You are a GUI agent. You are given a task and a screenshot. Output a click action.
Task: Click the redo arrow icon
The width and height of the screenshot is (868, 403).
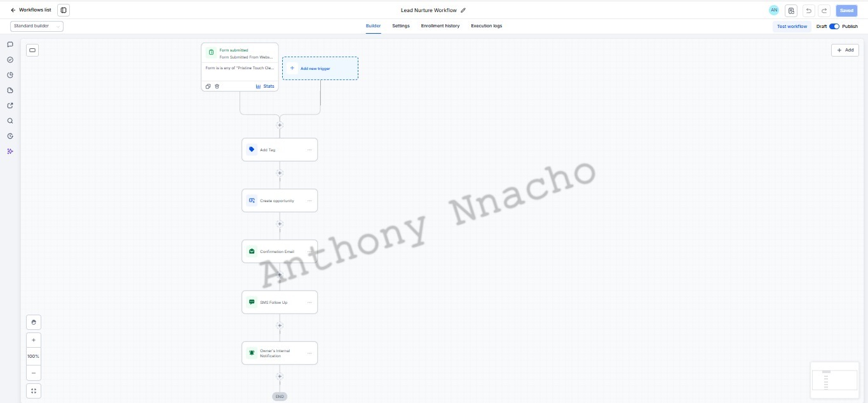pyautogui.click(x=824, y=10)
